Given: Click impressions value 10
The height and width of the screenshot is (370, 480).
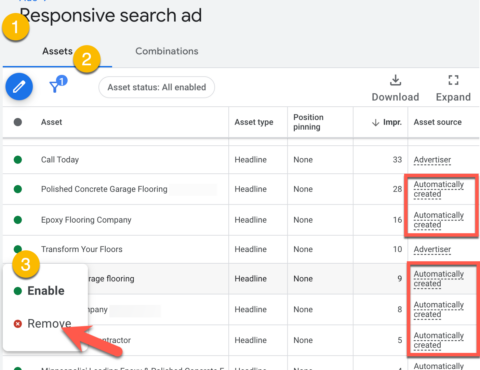Looking at the screenshot, I should [x=397, y=249].
